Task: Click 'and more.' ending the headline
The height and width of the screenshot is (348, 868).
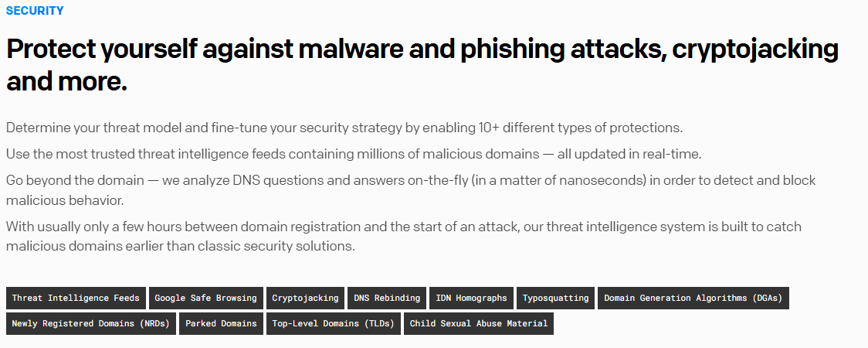Action: [x=66, y=82]
